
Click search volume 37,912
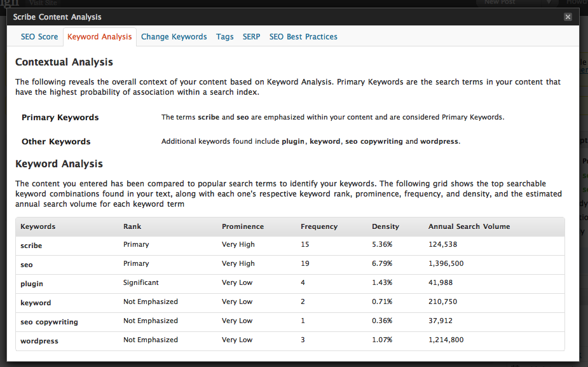click(441, 321)
